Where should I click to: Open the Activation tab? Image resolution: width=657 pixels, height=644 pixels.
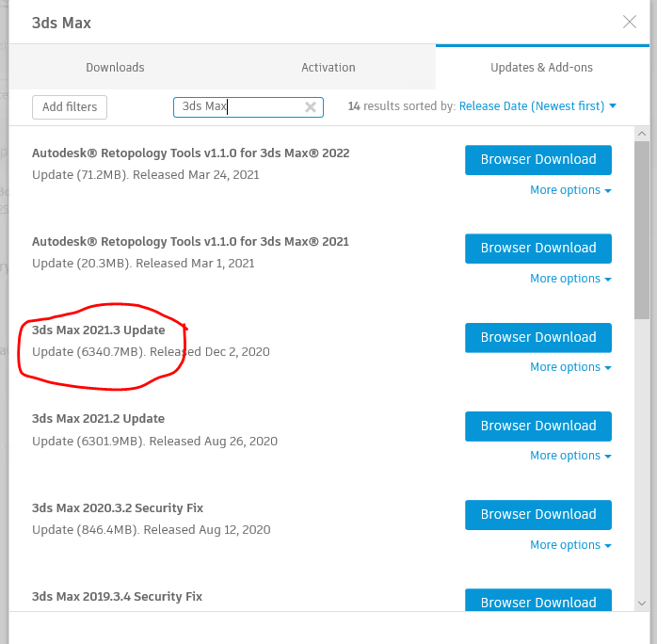click(328, 68)
